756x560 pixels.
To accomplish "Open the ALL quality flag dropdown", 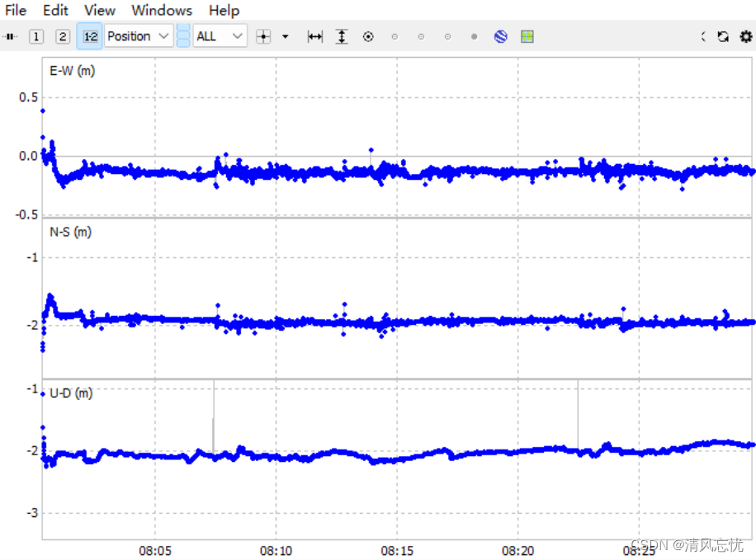I will pos(220,36).
